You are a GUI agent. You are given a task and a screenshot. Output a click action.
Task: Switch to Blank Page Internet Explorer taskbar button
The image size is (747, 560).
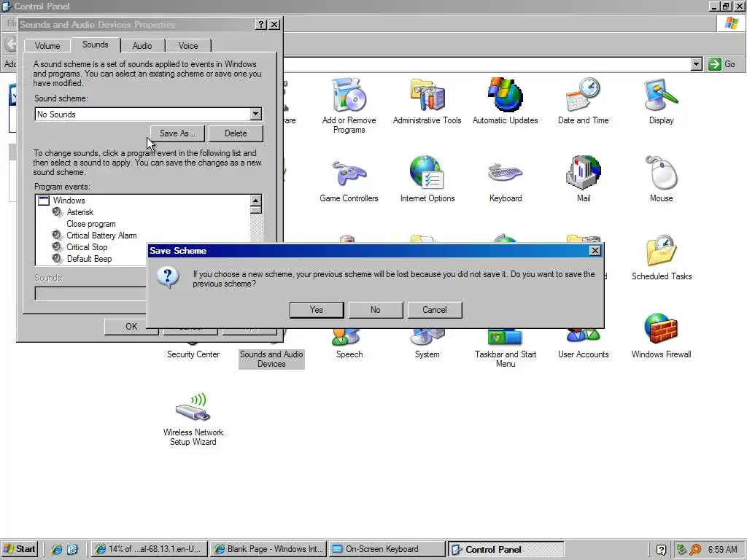(x=268, y=549)
